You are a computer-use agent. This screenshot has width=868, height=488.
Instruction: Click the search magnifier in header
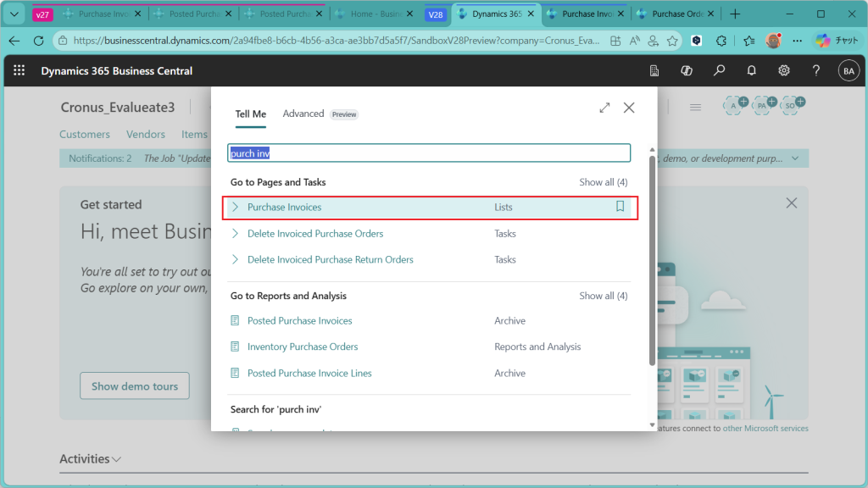tap(719, 71)
